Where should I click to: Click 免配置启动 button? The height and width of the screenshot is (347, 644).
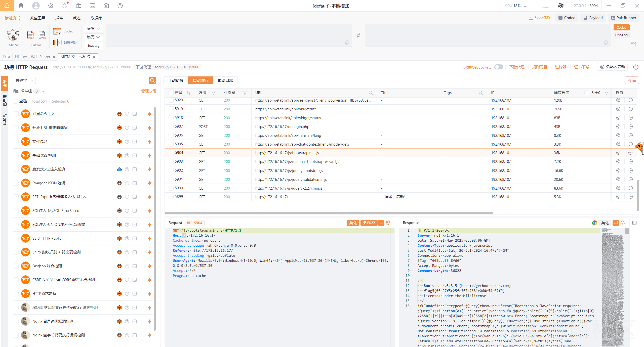click(612, 67)
